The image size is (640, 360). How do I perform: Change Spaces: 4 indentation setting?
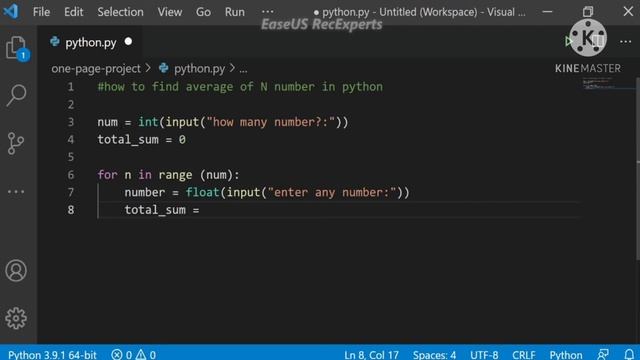(434, 354)
